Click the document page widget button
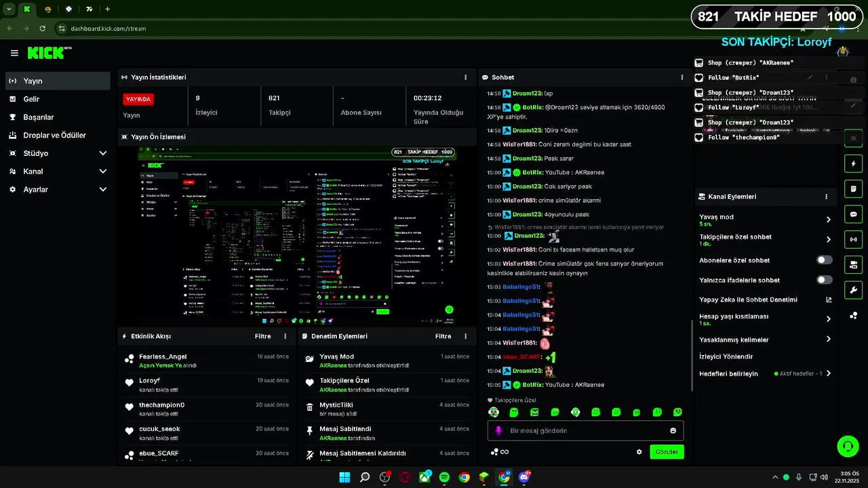The image size is (868, 488). [x=853, y=188]
